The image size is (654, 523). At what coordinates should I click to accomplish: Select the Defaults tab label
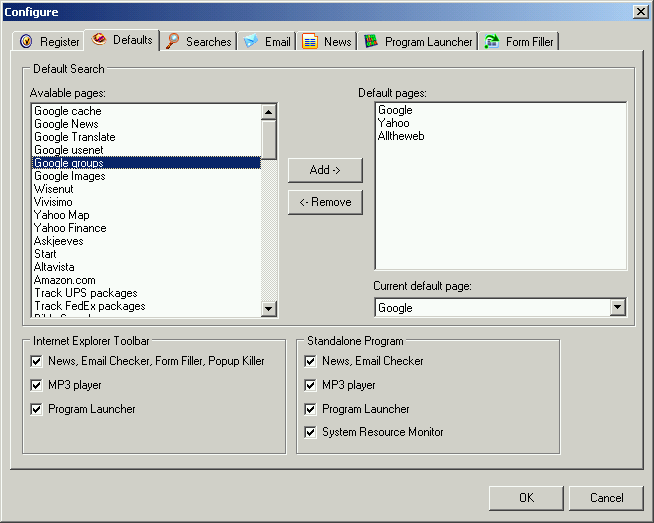tap(133, 40)
